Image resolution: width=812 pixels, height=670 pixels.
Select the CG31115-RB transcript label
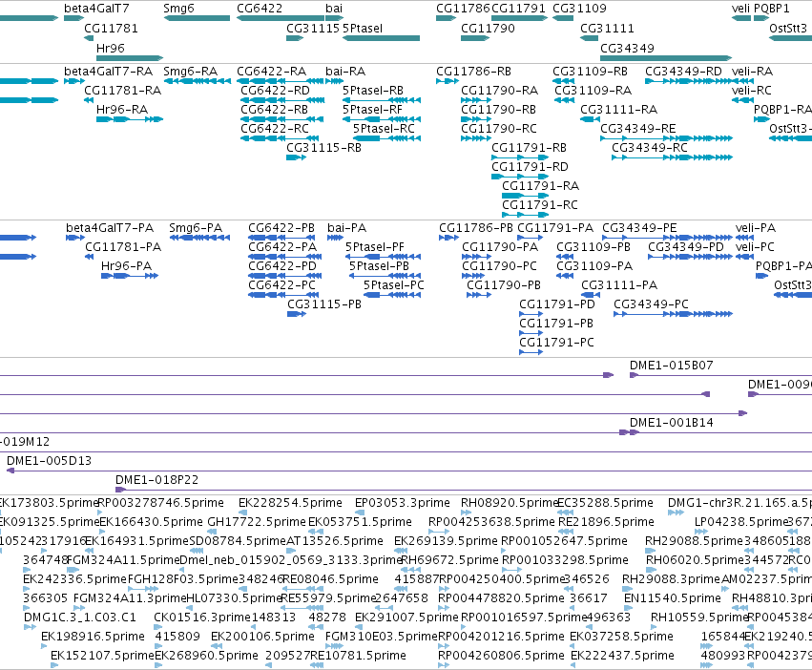point(323,148)
